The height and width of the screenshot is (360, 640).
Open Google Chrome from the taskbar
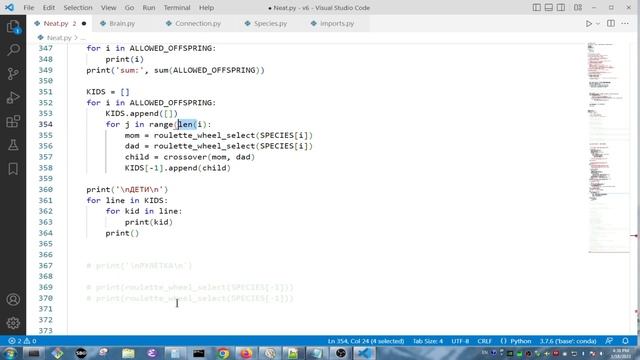pos(223,353)
